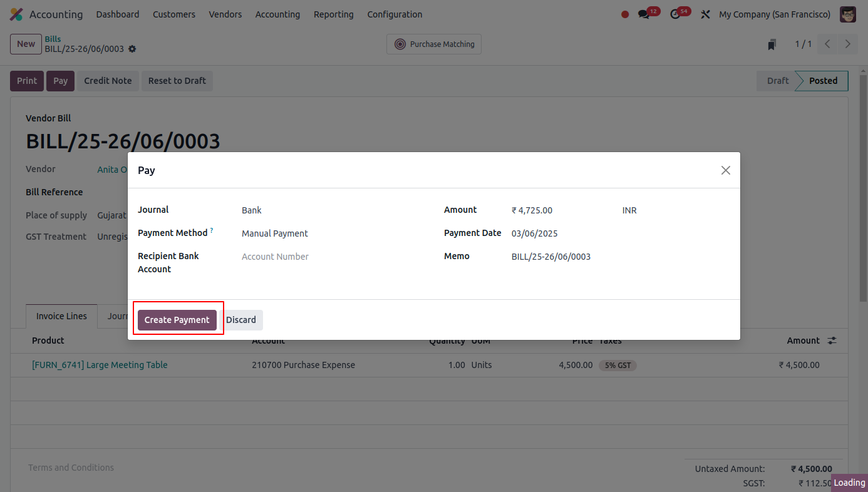Open the Payment Date picker
The width and height of the screenshot is (868, 492).
click(x=534, y=232)
